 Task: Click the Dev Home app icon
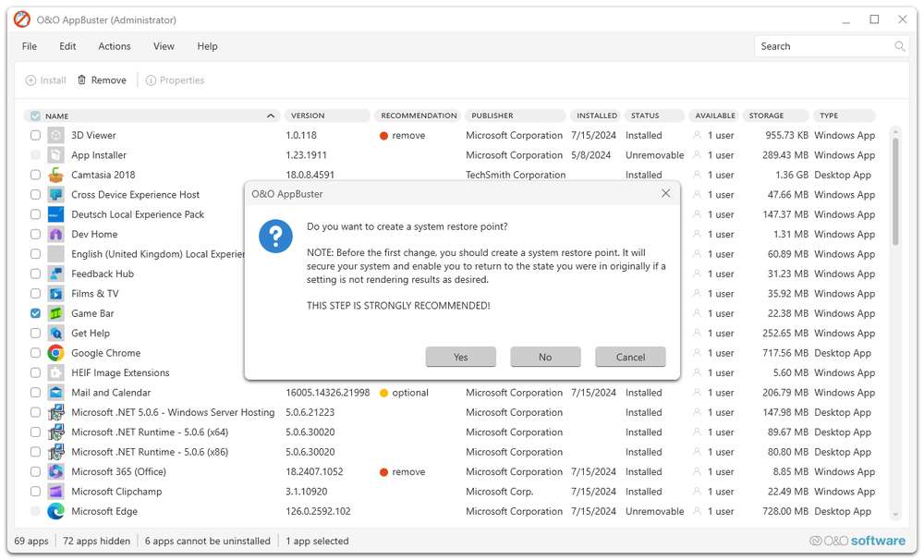[x=55, y=234]
